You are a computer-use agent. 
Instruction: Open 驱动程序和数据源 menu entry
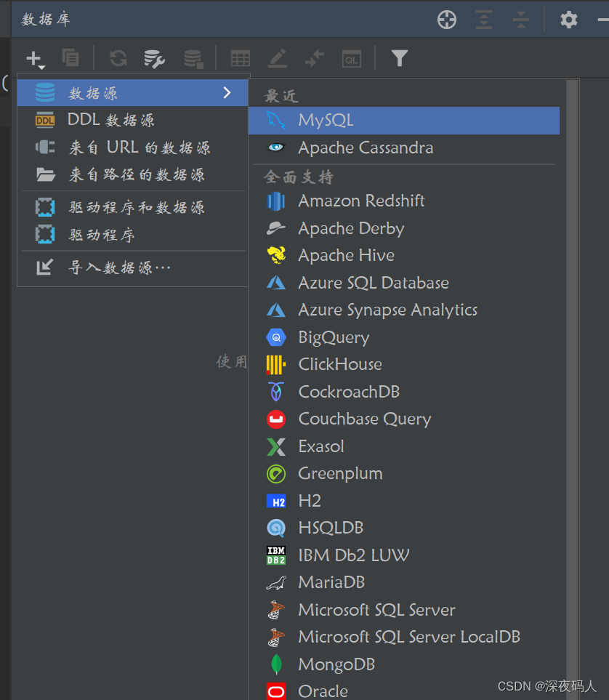(x=132, y=208)
